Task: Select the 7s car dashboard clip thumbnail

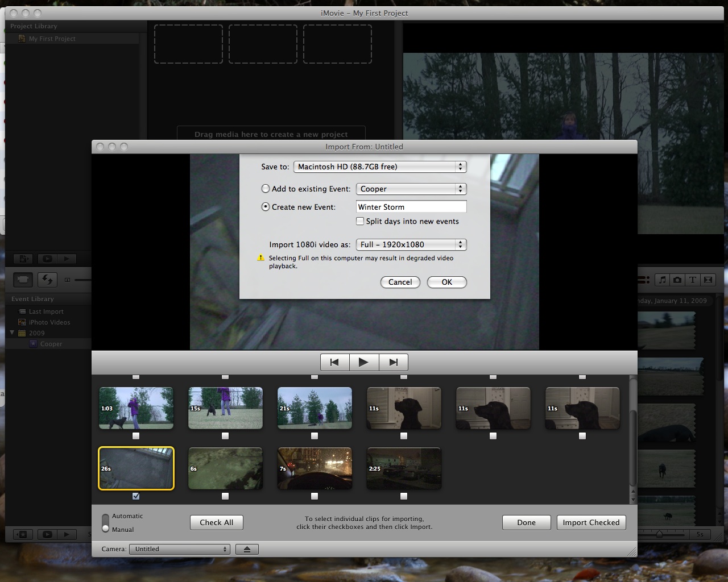Action: pyautogui.click(x=315, y=468)
